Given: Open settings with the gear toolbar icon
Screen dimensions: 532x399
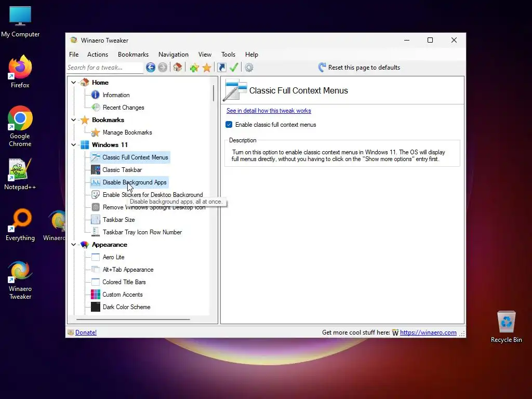Looking at the screenshot, I should click(249, 68).
